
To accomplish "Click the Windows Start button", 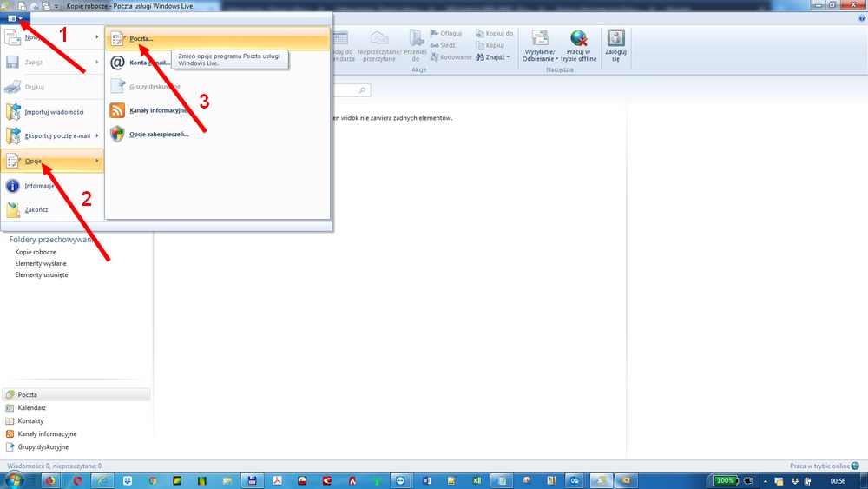I will [x=13, y=480].
